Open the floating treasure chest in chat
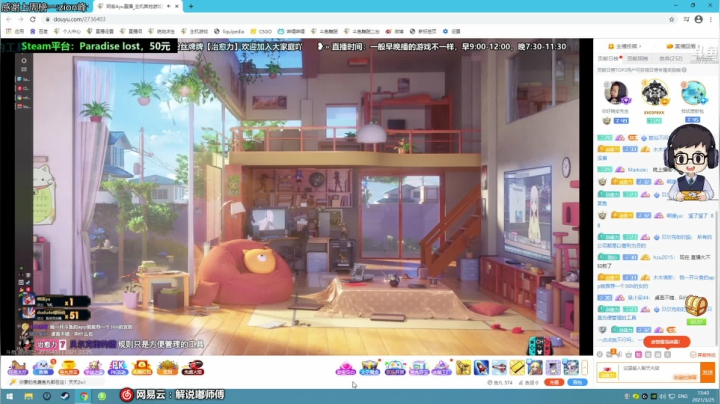The width and height of the screenshot is (720, 404). tap(696, 305)
